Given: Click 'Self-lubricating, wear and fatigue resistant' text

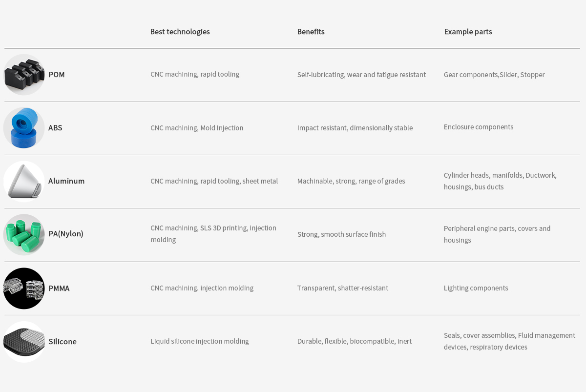Looking at the screenshot, I should pos(361,75).
